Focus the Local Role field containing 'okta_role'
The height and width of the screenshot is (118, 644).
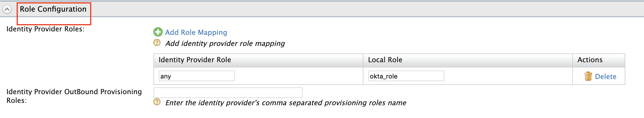[x=406, y=76]
